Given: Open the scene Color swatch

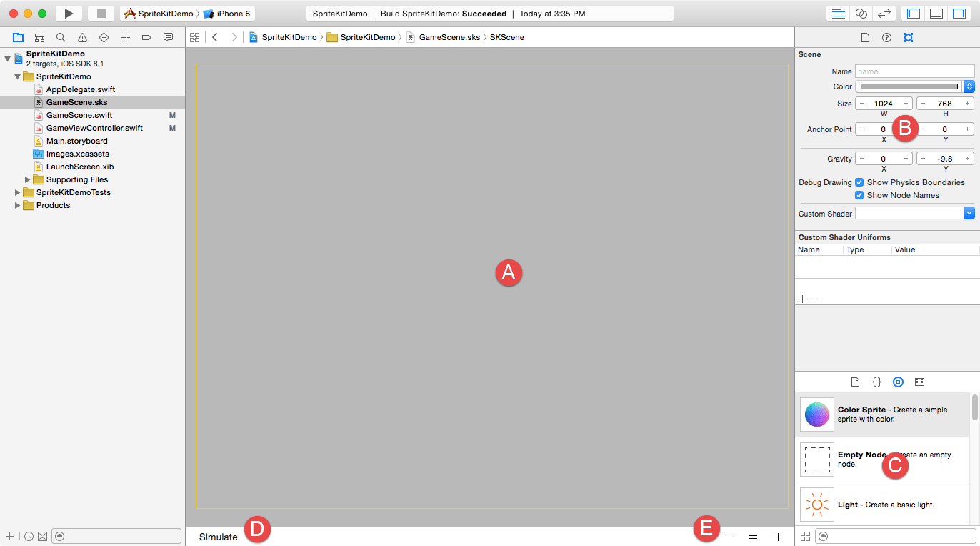Looking at the screenshot, I should point(909,86).
